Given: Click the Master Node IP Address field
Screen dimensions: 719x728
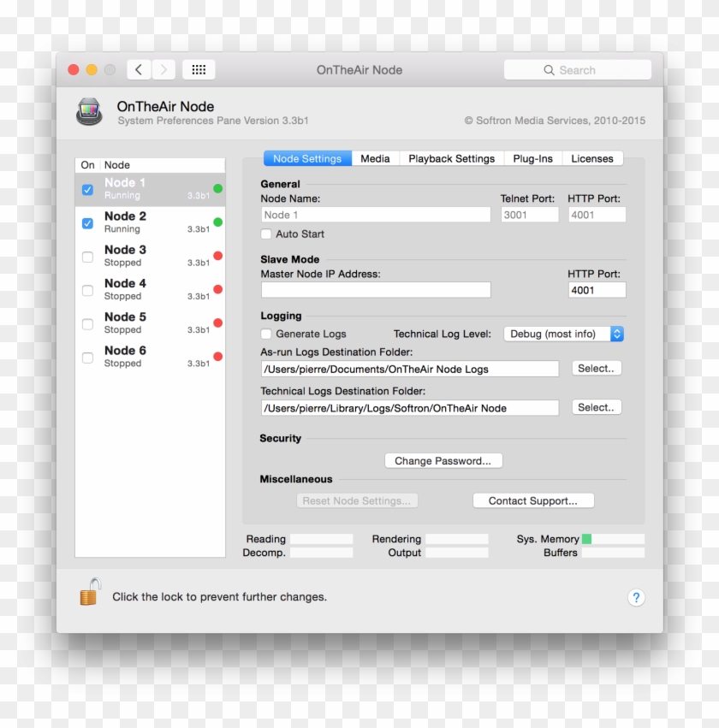Looking at the screenshot, I should coord(376,290).
